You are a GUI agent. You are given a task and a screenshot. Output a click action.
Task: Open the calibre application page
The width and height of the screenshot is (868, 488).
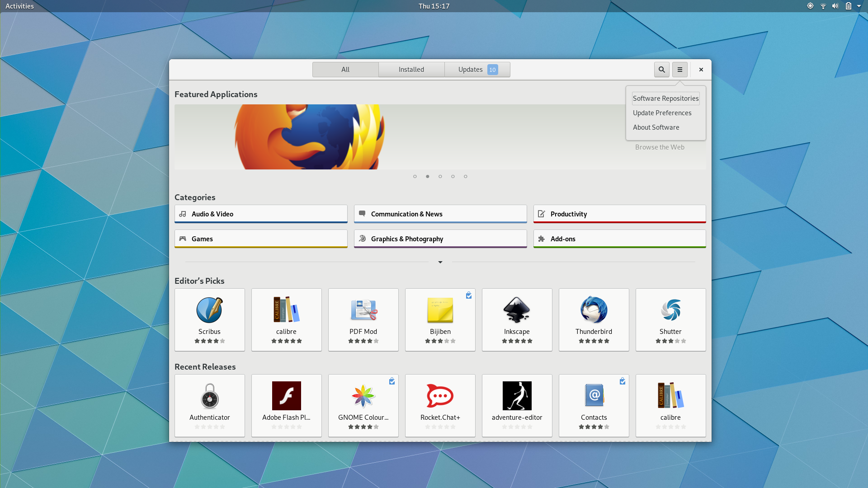(x=286, y=319)
